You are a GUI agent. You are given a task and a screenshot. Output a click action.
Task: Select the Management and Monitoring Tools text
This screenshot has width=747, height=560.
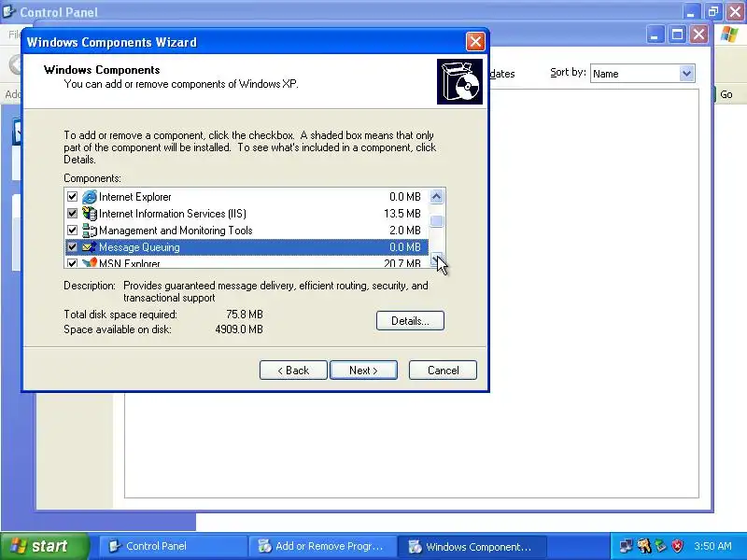point(176,231)
